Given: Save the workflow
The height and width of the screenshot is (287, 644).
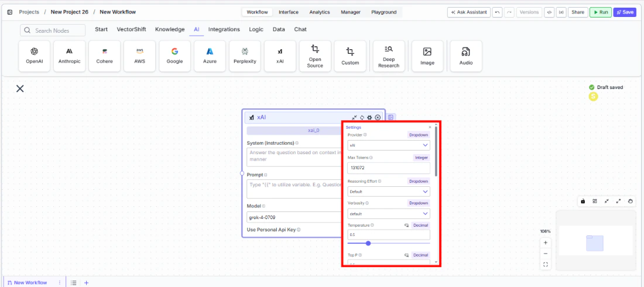Looking at the screenshot, I should pyautogui.click(x=625, y=12).
